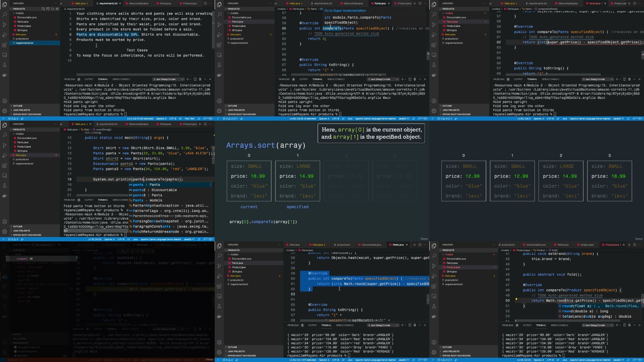Viewport: 644px width, 362px height.
Task: Uncheck the Main.java breakpoint checkbox
Action: (15, 356)
